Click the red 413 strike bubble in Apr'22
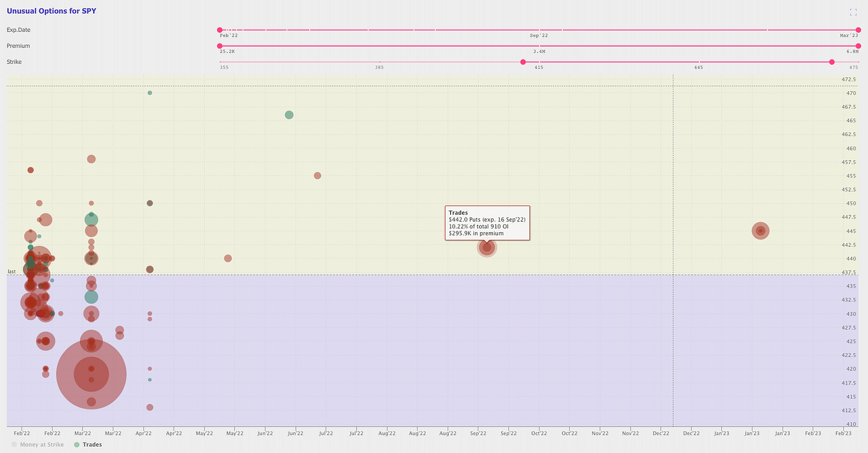This screenshot has width=868, height=453. point(150,408)
